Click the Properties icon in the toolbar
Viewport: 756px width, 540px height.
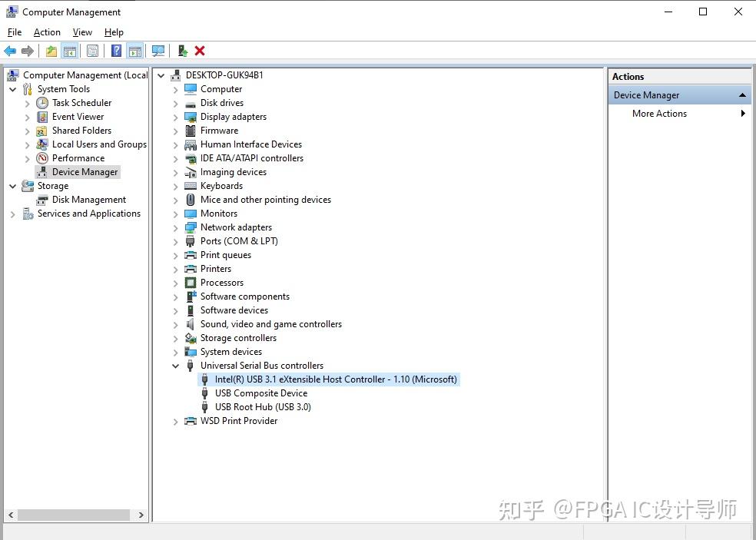pos(92,51)
